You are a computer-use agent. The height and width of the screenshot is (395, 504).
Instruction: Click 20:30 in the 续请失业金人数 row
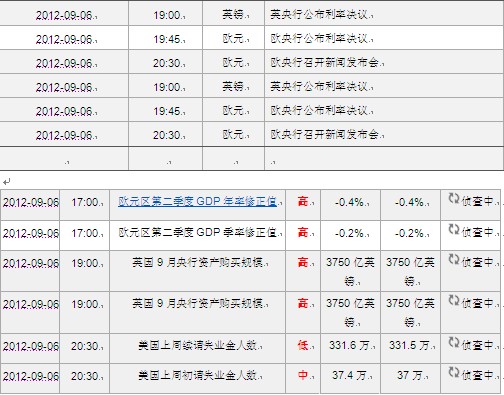pyautogui.click(x=85, y=346)
